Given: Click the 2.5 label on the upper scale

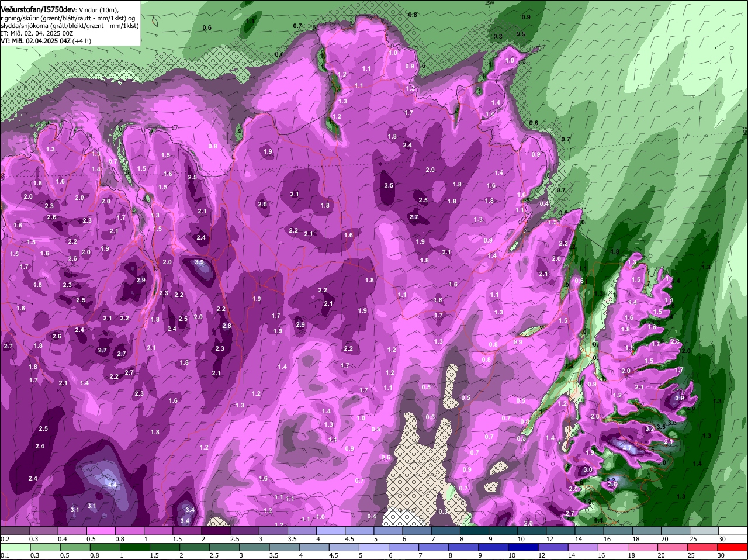Looking at the screenshot, I should pos(234,539).
